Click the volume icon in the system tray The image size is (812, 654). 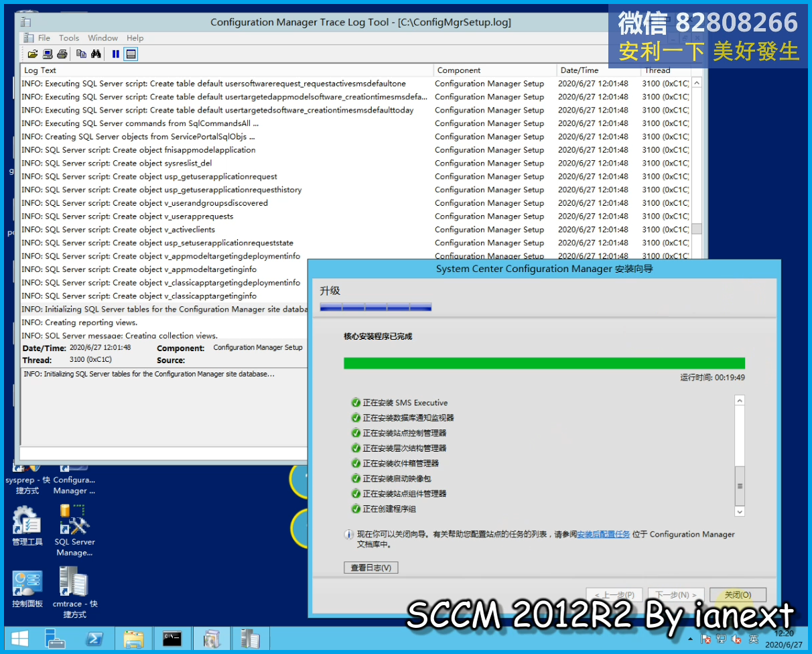point(737,639)
